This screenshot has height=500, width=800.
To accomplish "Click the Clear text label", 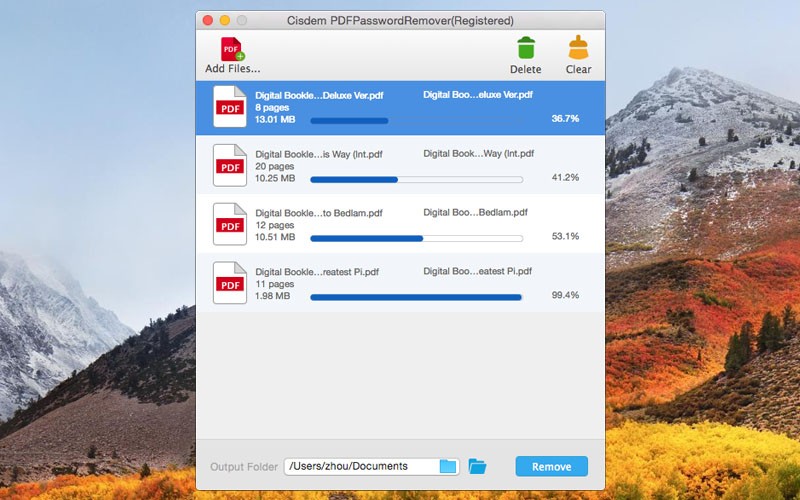I will (x=578, y=69).
